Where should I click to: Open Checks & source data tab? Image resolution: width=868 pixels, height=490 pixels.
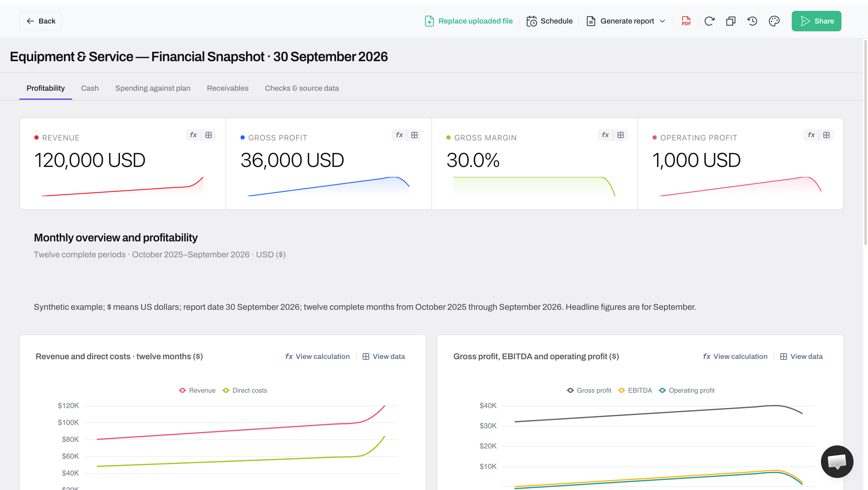302,88
